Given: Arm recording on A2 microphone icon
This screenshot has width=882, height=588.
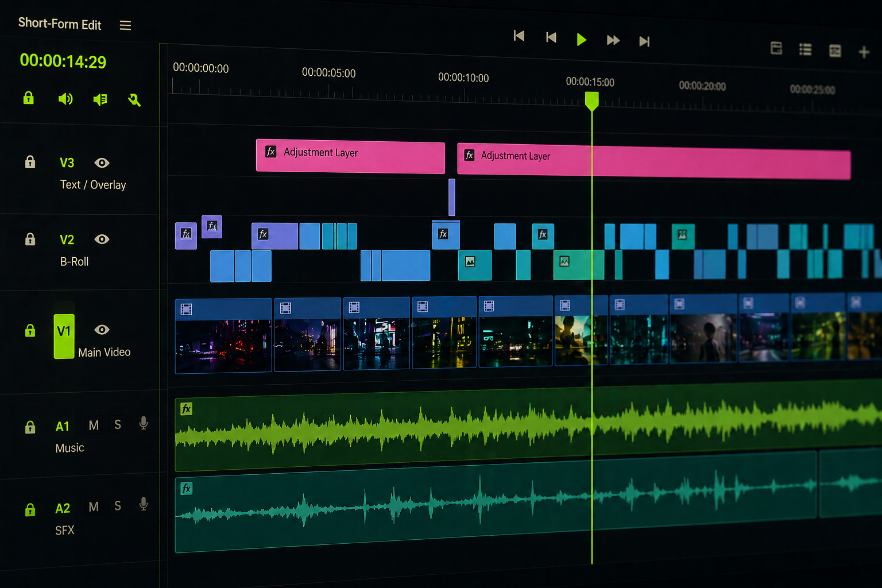Looking at the screenshot, I should pyautogui.click(x=144, y=504).
